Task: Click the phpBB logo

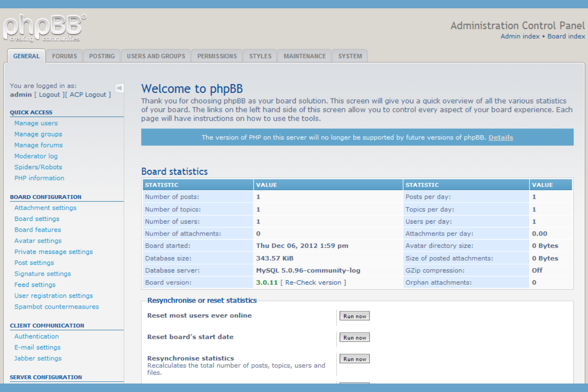Action: (x=44, y=28)
